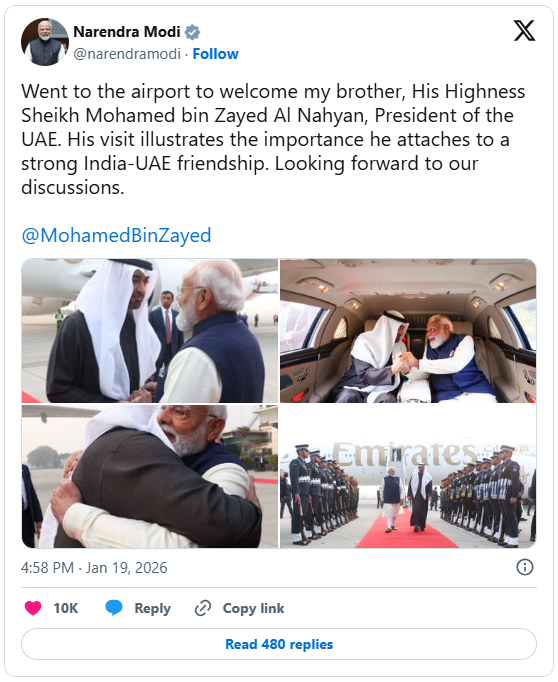Click the X logo icon
558x682 pixels.
point(524,31)
